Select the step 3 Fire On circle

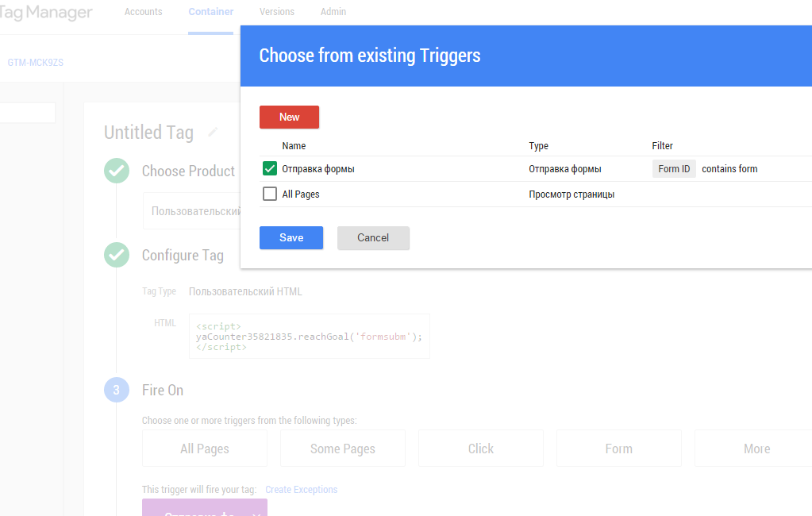(117, 390)
